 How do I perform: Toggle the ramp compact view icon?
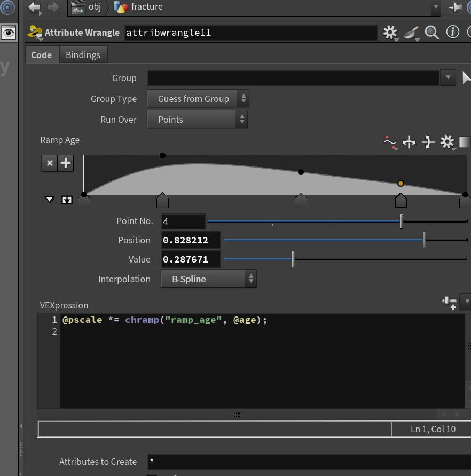[67, 200]
